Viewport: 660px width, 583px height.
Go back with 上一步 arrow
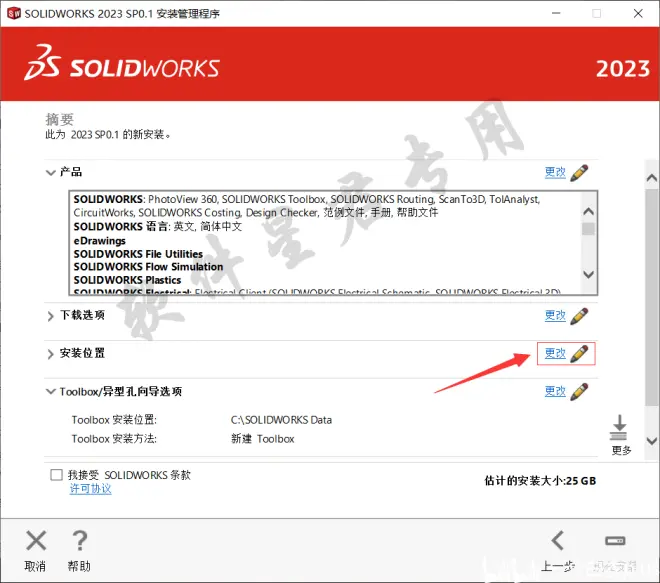point(558,540)
